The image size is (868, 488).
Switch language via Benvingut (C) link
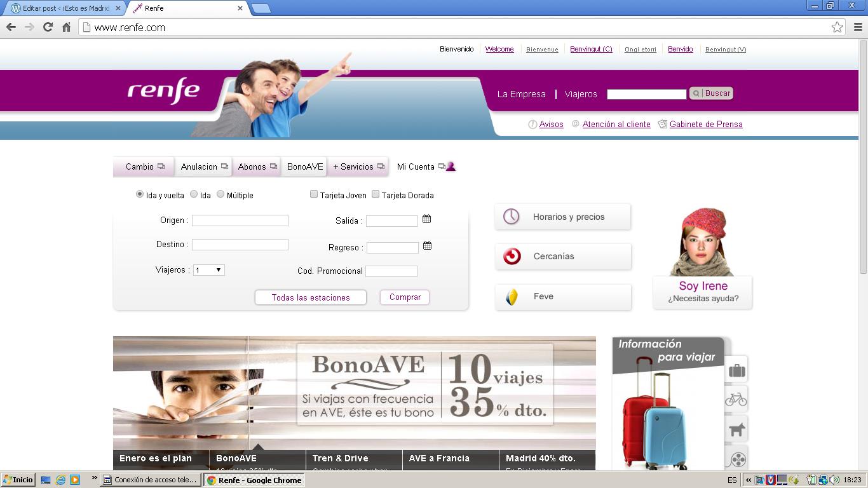(x=591, y=49)
